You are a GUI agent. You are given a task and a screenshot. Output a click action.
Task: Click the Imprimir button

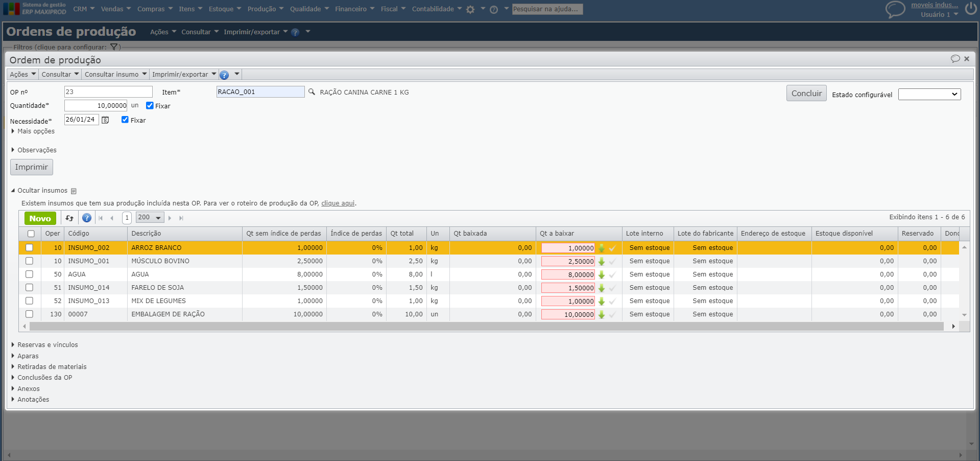coord(32,167)
